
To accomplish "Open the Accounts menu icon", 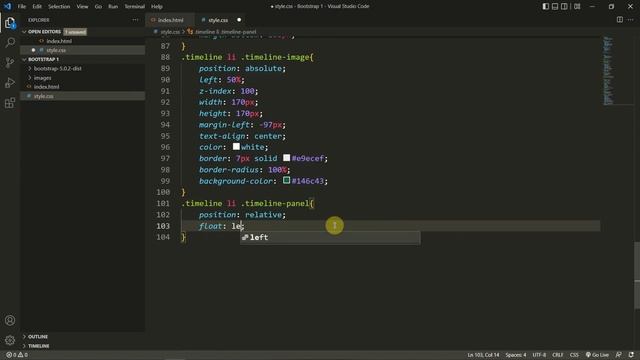I will [x=10, y=320].
